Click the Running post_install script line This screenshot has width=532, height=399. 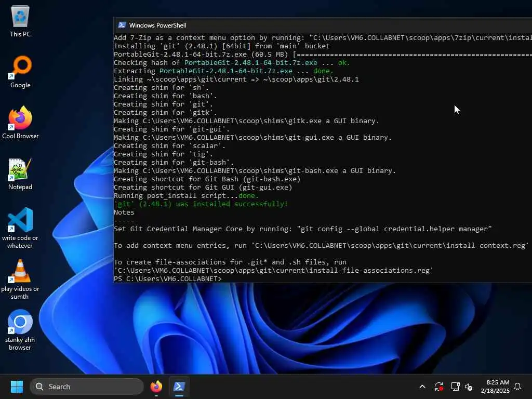point(186,196)
